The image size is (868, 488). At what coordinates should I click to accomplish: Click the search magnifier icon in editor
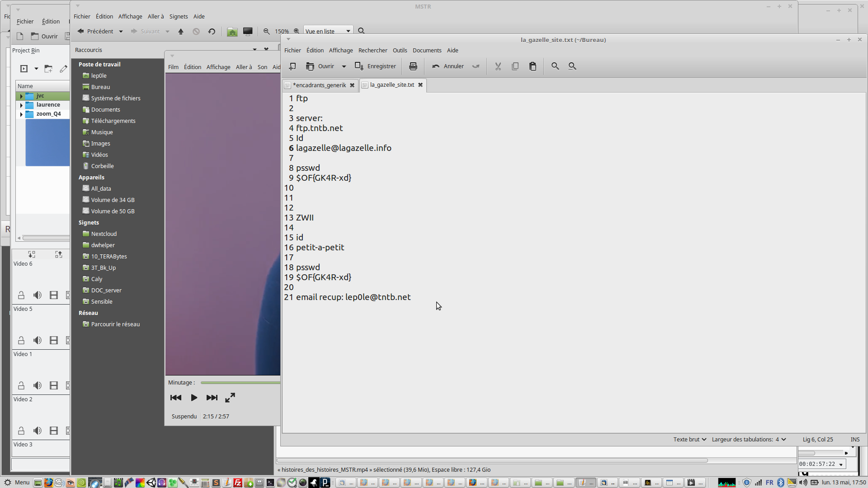pos(555,66)
